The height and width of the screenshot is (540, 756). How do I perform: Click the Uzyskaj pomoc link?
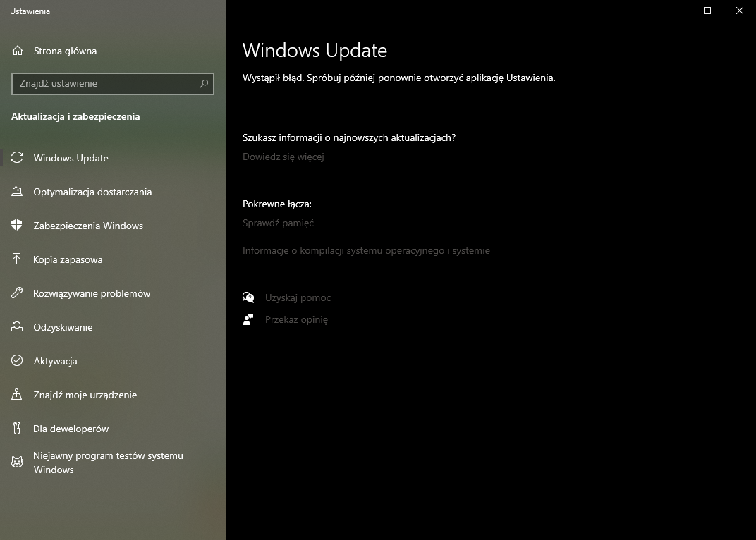point(298,297)
